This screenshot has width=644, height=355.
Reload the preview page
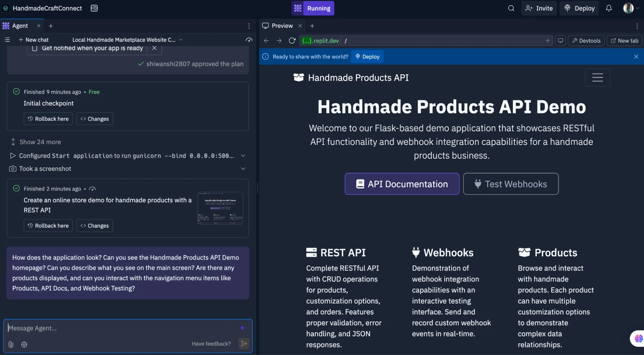tap(292, 41)
